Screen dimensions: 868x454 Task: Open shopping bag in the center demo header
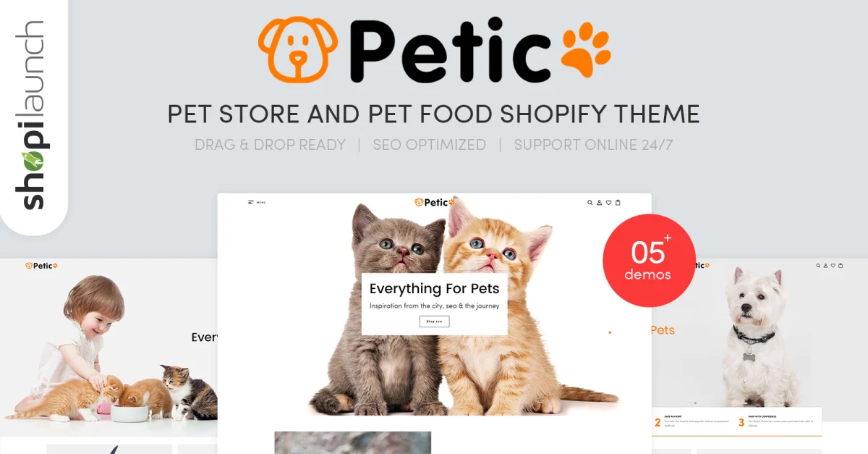click(x=618, y=203)
